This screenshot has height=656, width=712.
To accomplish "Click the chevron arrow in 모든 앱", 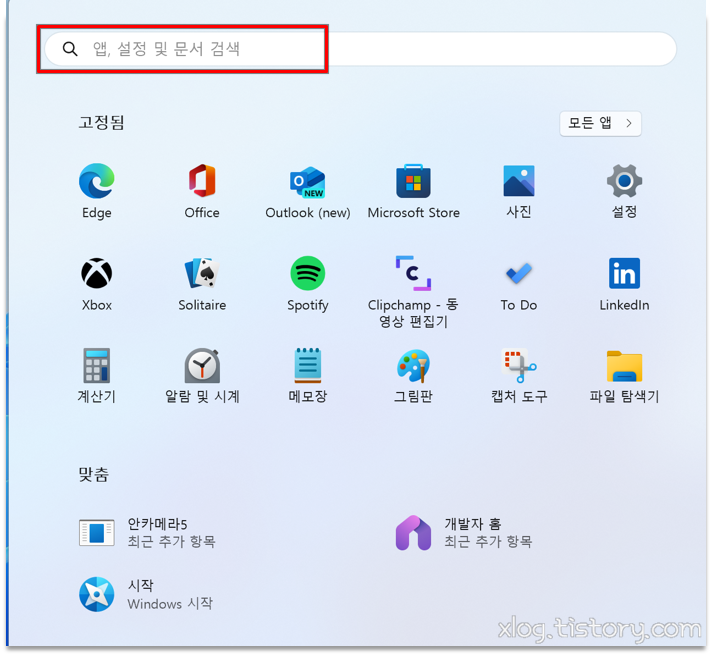I will 629,123.
